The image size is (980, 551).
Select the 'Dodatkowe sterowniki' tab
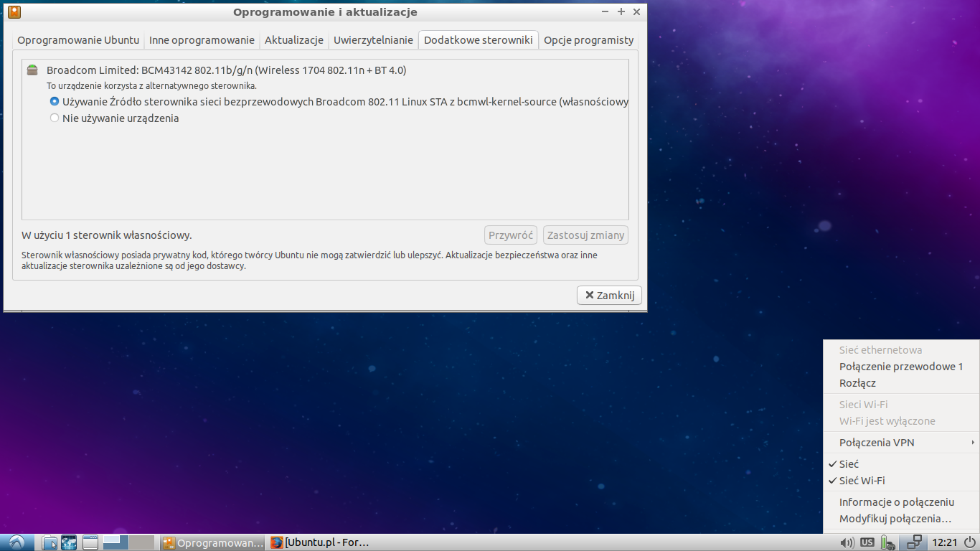(x=479, y=40)
